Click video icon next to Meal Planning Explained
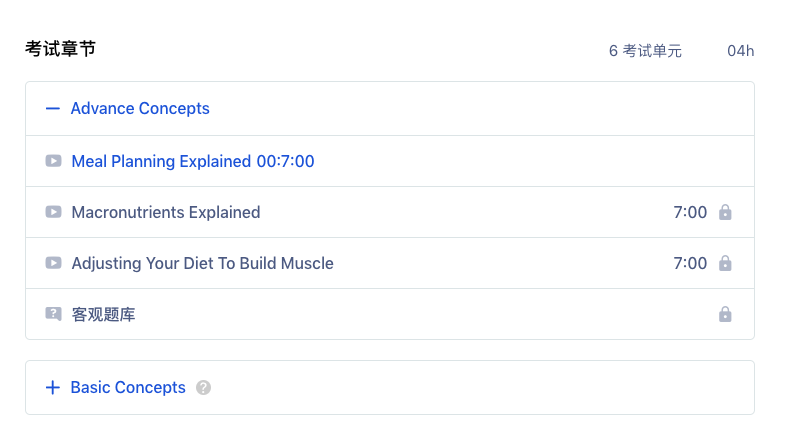Image resolution: width=787 pixels, height=445 pixels. [x=53, y=161]
